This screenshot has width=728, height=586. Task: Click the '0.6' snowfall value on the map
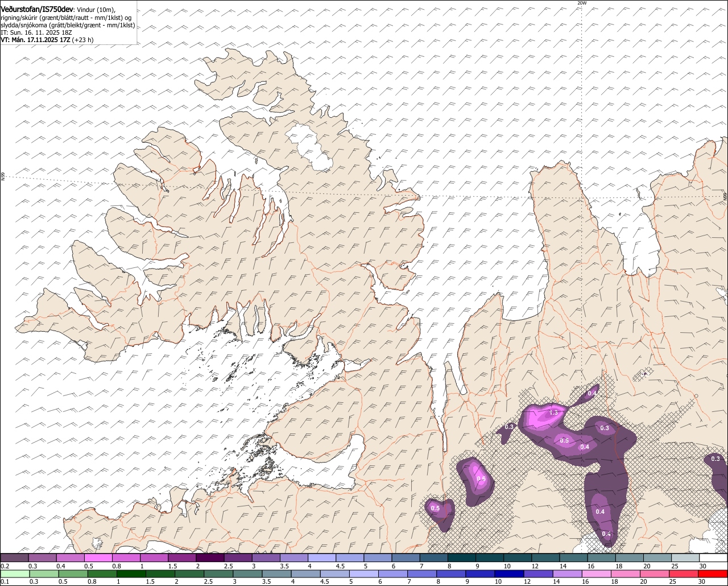481,479
